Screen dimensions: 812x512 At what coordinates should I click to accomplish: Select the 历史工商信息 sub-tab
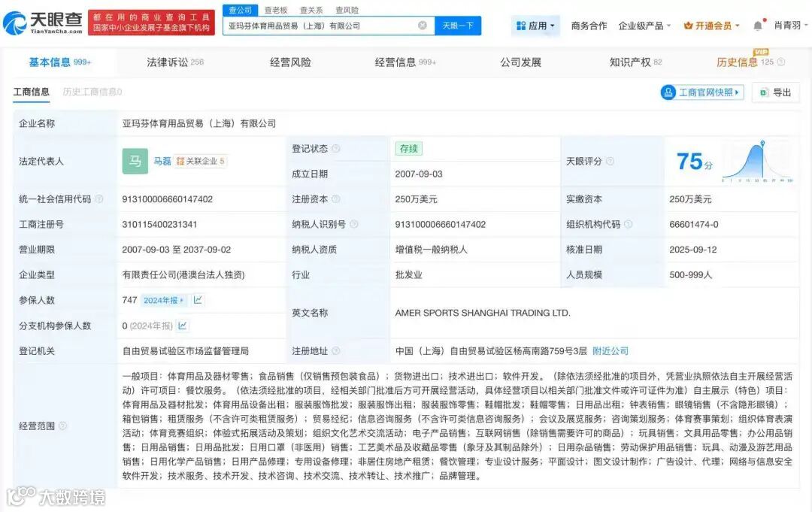click(x=92, y=92)
